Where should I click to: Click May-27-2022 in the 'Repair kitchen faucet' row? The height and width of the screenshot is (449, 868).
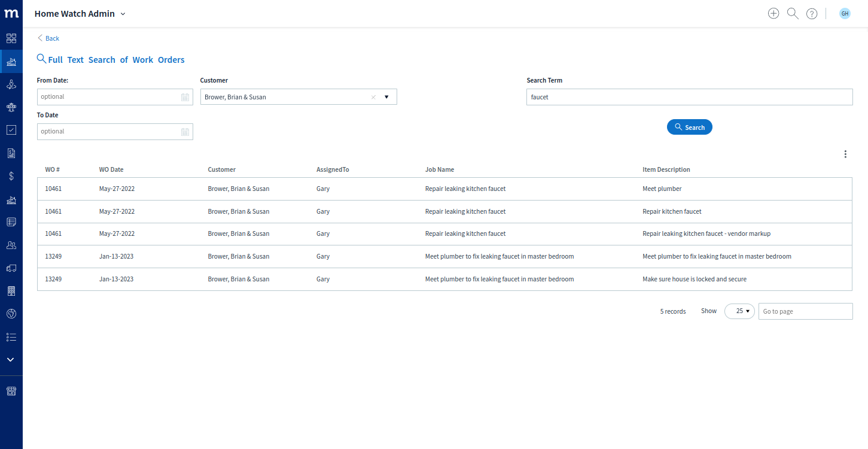coord(117,211)
